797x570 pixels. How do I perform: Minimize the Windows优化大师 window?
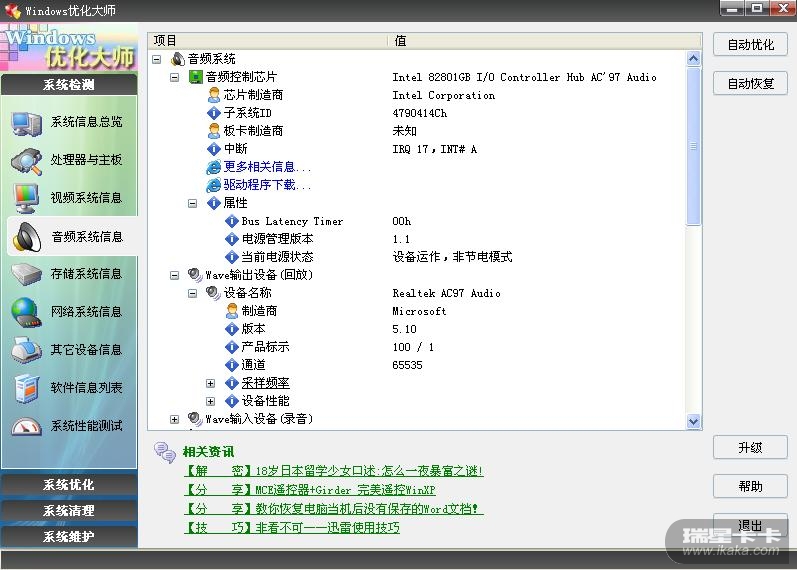coord(732,8)
